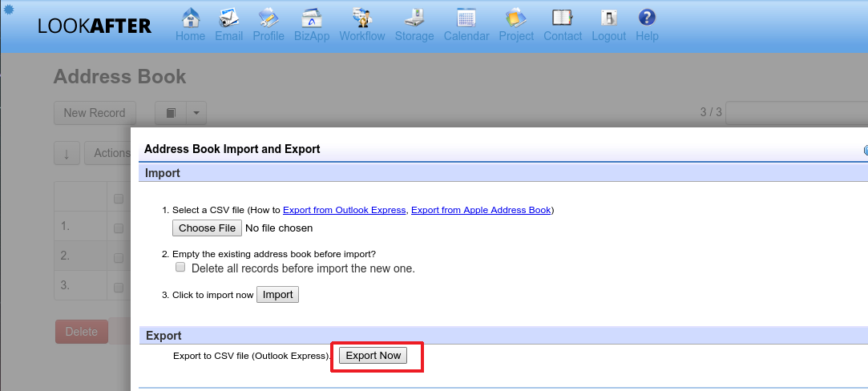Open Export from Outlook Express link
868x391 pixels.
345,210
